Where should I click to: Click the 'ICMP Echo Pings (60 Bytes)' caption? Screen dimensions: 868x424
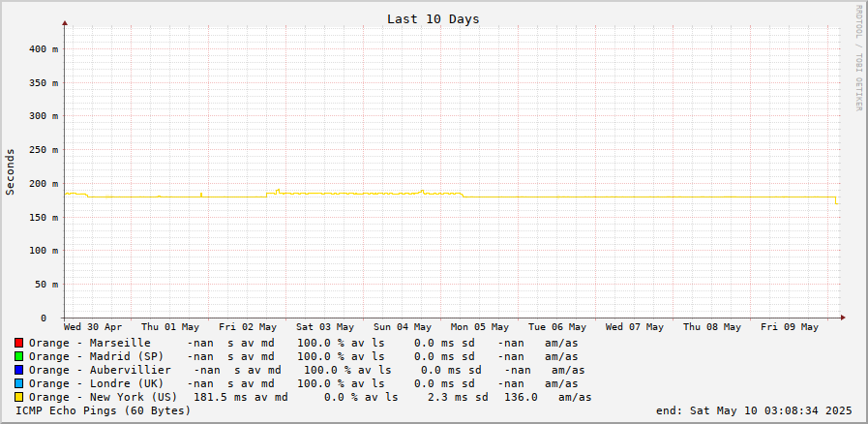click(103, 410)
